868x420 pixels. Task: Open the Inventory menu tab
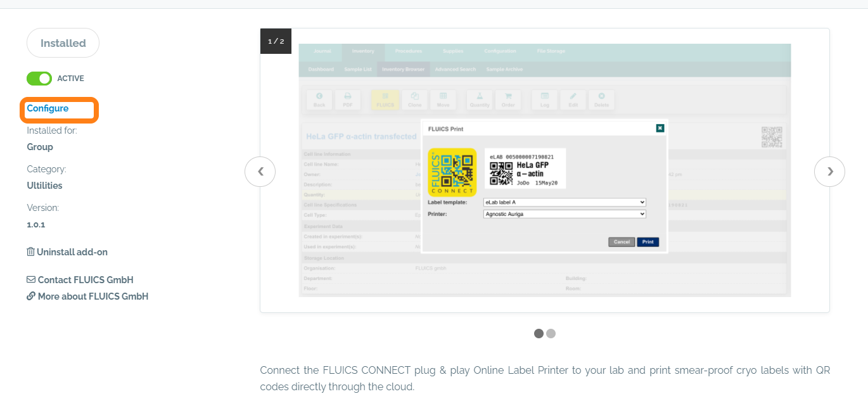click(x=363, y=51)
